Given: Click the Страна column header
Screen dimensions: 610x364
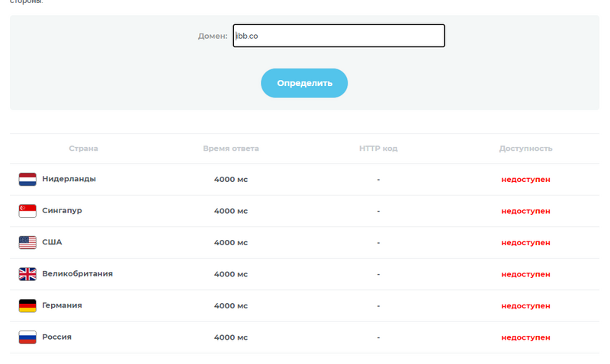Looking at the screenshot, I should coord(83,148).
